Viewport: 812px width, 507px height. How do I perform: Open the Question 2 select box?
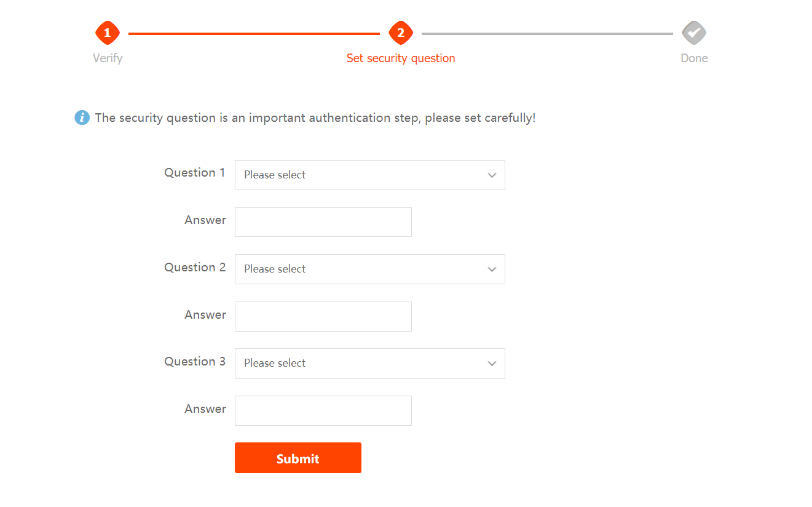[370, 269]
